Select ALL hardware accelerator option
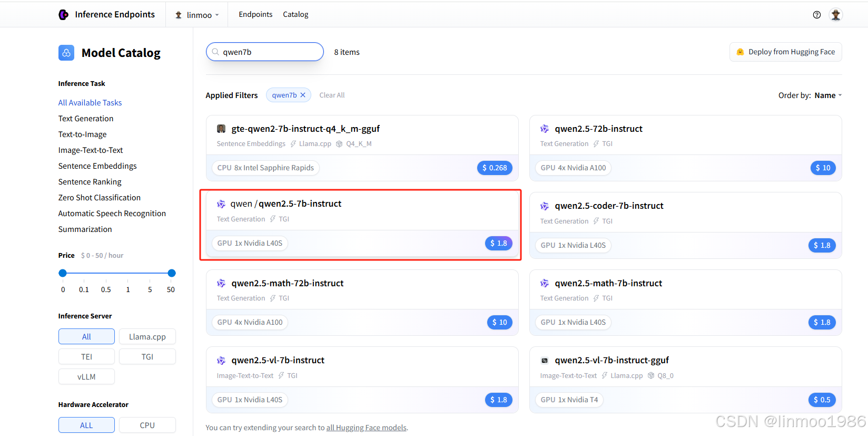 86,425
